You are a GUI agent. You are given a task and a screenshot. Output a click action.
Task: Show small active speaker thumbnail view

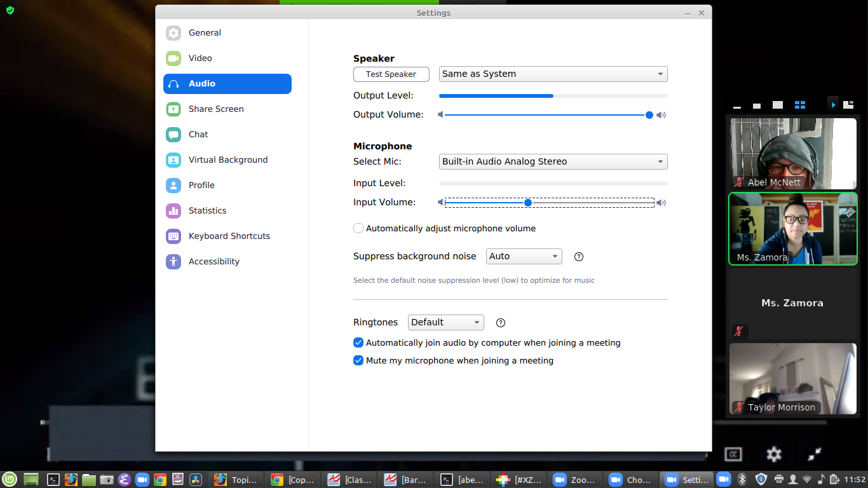point(757,105)
